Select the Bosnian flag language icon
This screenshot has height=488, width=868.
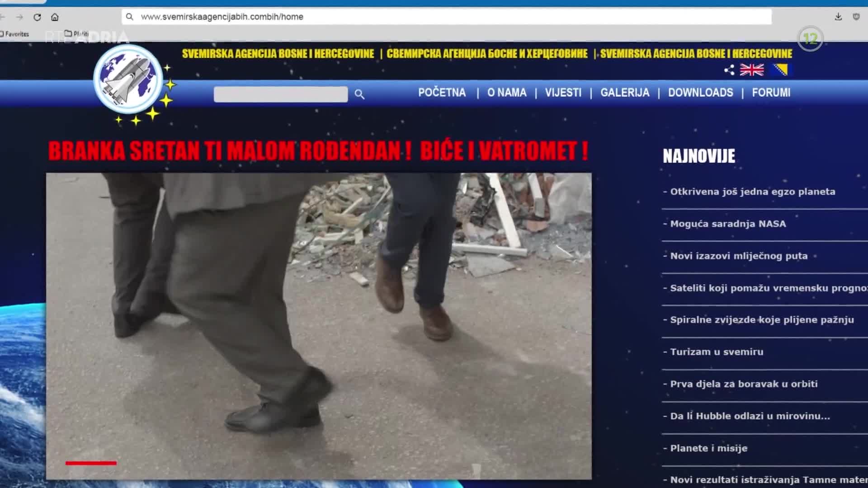(x=782, y=70)
